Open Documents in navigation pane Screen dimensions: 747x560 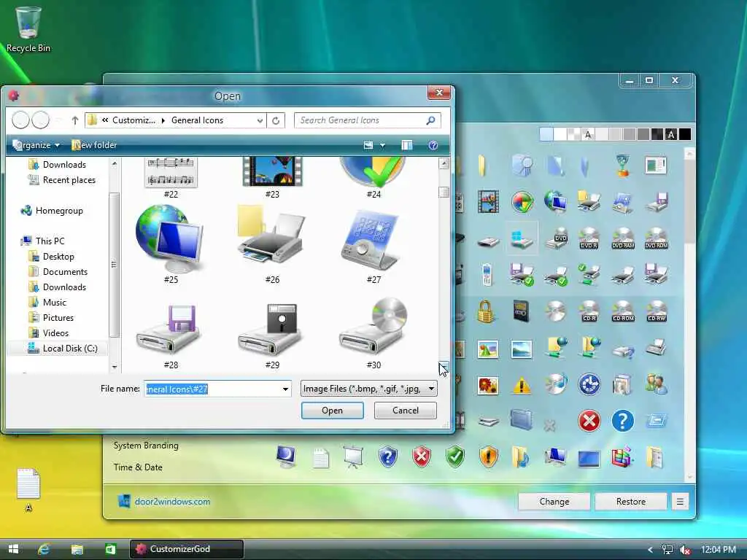point(58,271)
